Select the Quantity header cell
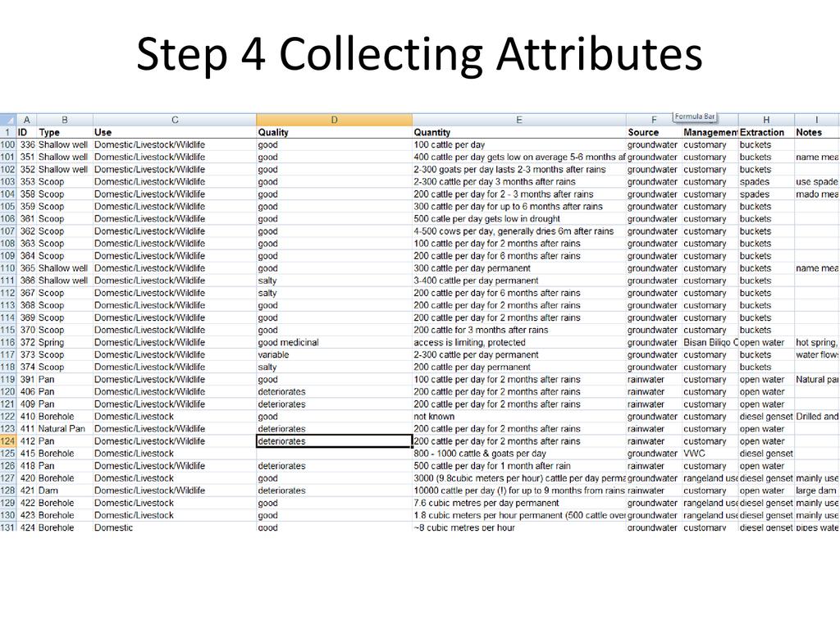Viewport: 840px width, 630px height. [x=519, y=132]
